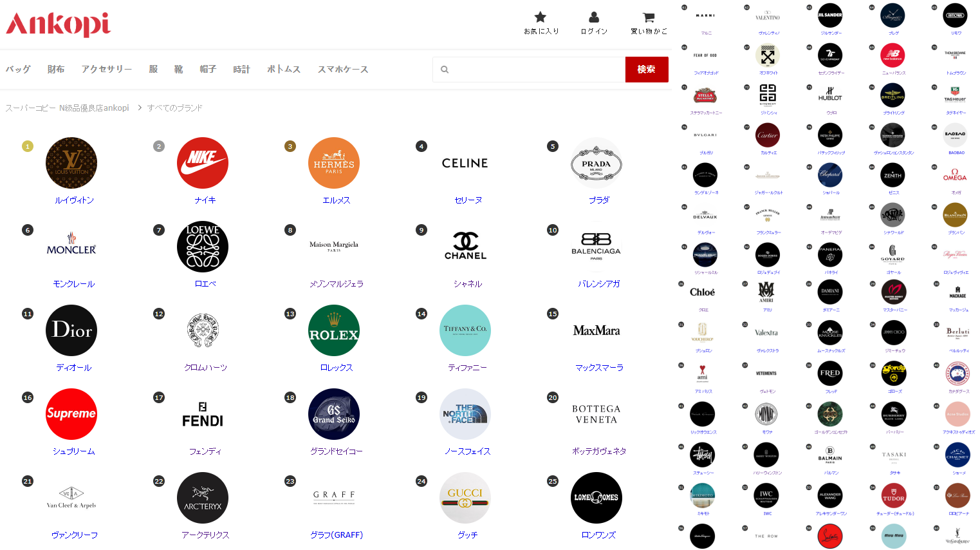This screenshot has width=980, height=550.
Task: Open login via the person icon
Action: pos(594,17)
